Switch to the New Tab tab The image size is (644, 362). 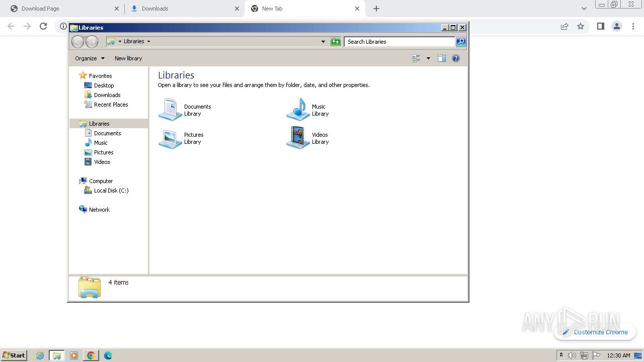coord(304,9)
